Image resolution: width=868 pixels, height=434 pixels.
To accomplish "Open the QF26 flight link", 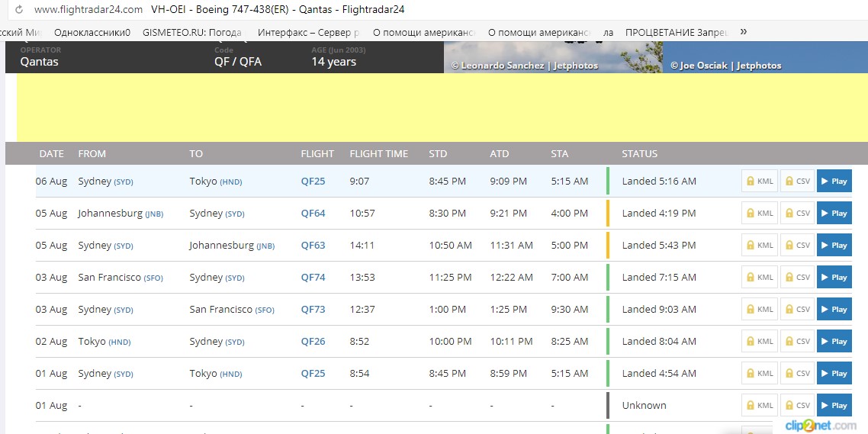I will tap(313, 342).
